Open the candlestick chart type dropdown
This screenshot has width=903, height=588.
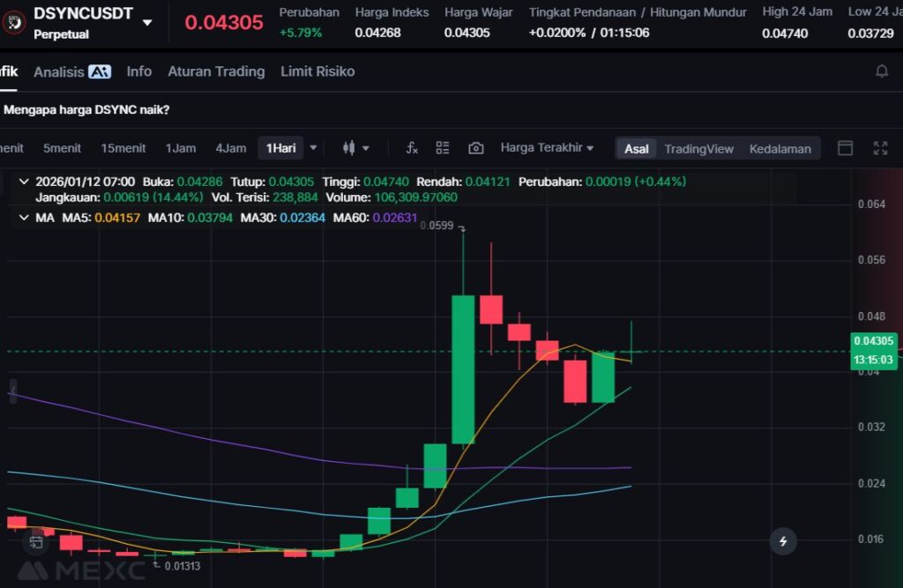tap(355, 148)
